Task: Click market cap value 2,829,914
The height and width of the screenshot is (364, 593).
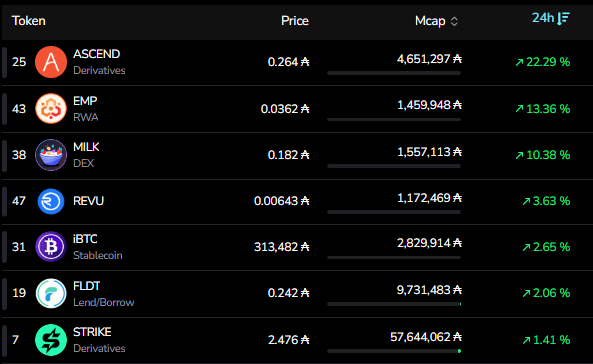Action: pos(429,243)
